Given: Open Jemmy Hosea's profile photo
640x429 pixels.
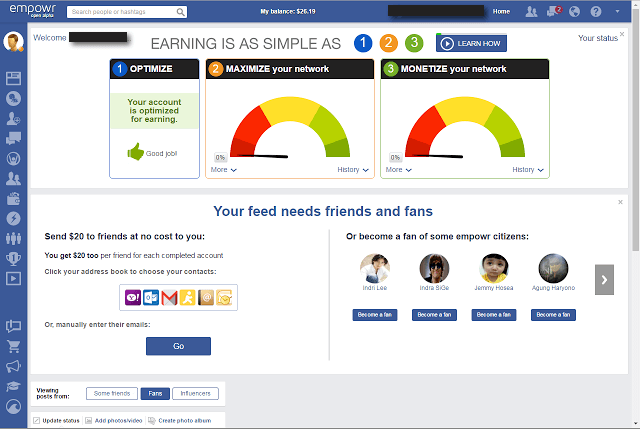Looking at the screenshot, I should (x=494, y=268).
